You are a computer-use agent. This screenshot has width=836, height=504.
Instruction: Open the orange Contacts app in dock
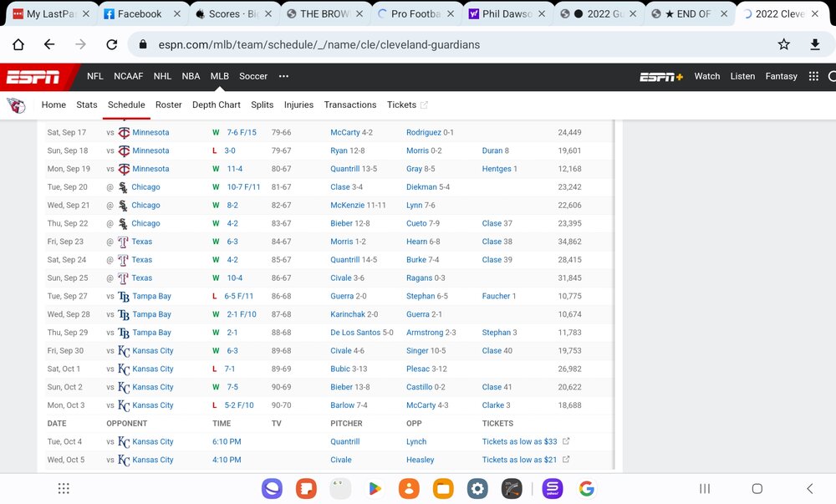(x=409, y=489)
